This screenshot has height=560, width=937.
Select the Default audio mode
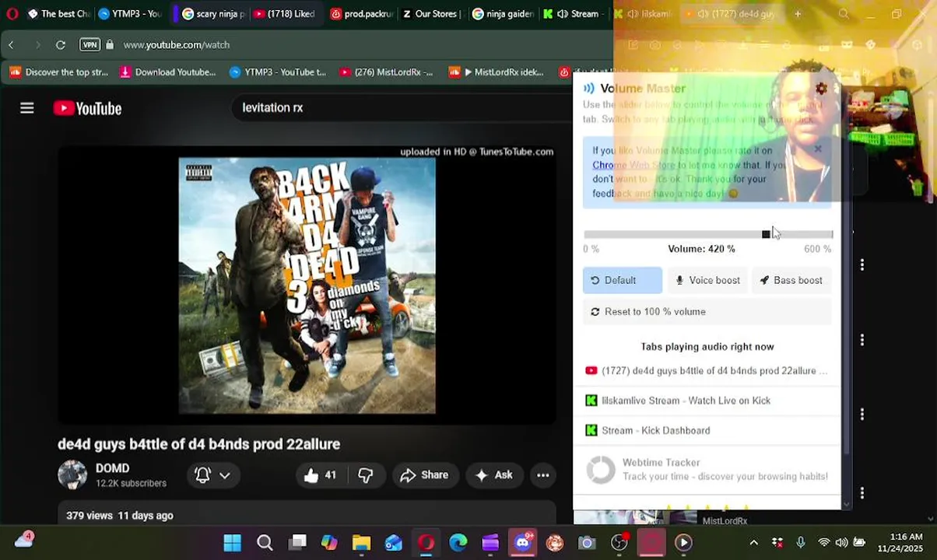click(623, 280)
